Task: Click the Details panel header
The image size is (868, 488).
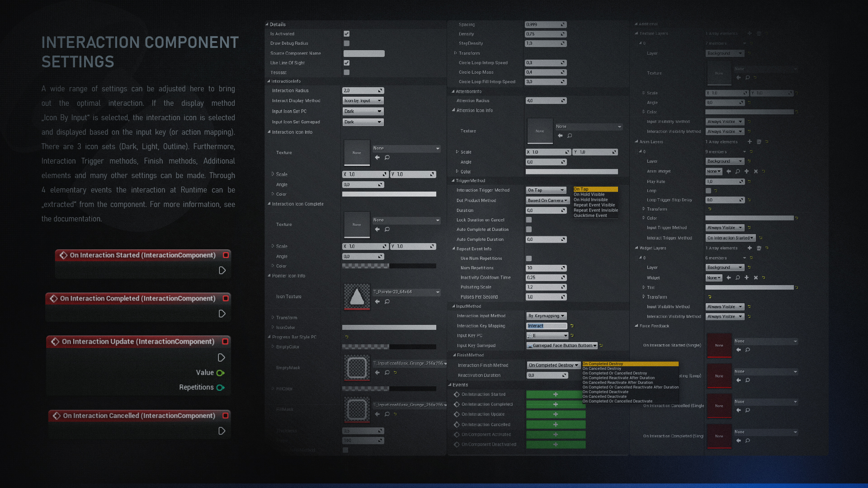Action: click(x=278, y=24)
